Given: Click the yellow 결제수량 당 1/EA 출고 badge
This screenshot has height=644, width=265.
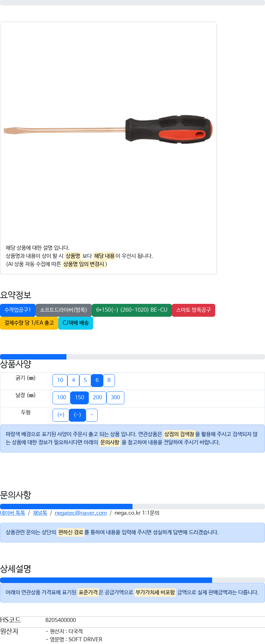Looking at the screenshot, I should (x=29, y=323).
